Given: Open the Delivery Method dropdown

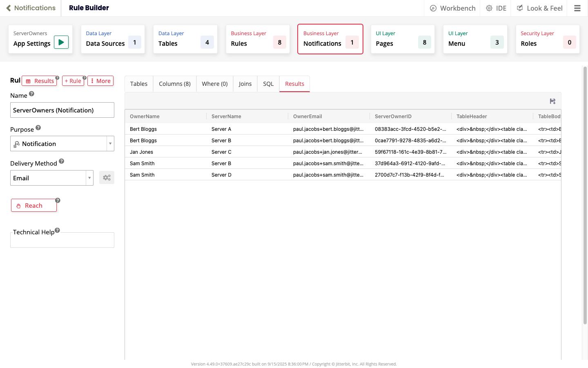Looking at the screenshot, I should point(89,177).
